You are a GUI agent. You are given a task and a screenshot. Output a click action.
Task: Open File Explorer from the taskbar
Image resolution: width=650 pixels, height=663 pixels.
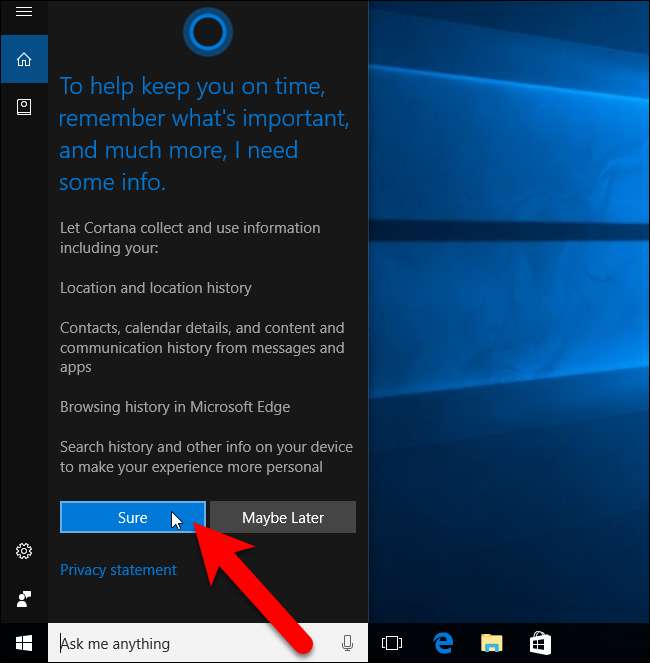tap(491, 643)
